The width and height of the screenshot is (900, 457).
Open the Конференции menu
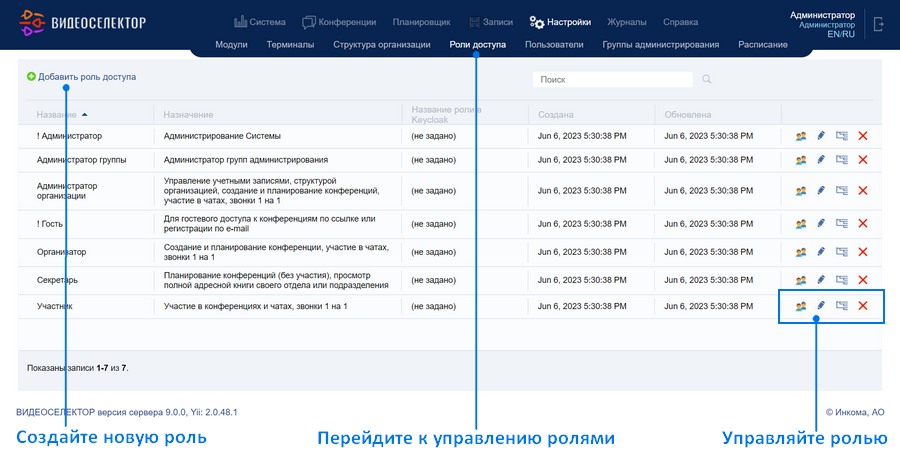tap(339, 22)
